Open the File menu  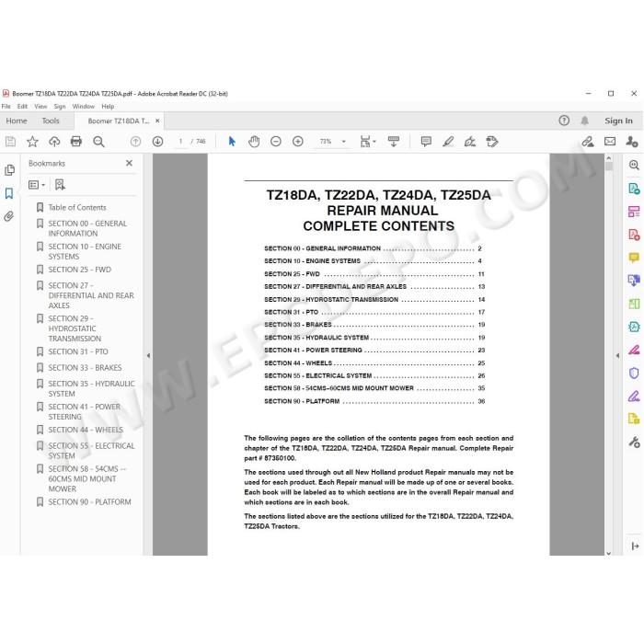click(x=6, y=107)
